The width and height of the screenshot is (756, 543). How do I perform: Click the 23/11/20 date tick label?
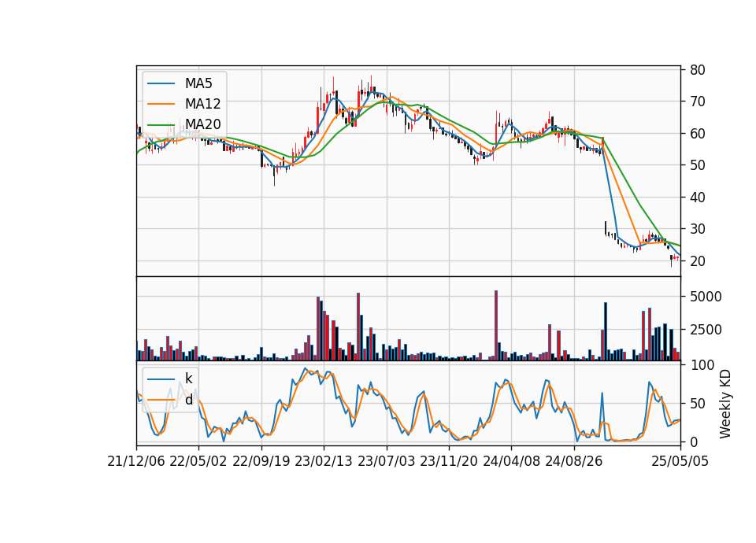448,461
